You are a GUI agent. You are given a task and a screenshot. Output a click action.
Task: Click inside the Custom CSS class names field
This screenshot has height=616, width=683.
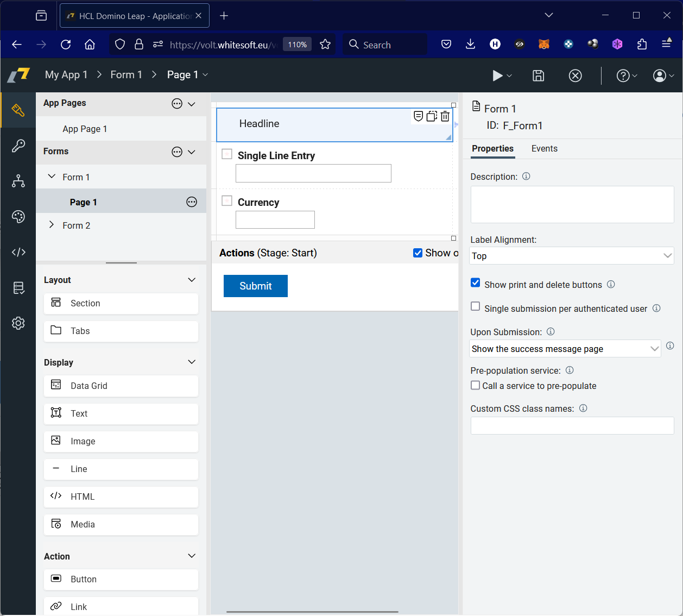click(x=571, y=425)
